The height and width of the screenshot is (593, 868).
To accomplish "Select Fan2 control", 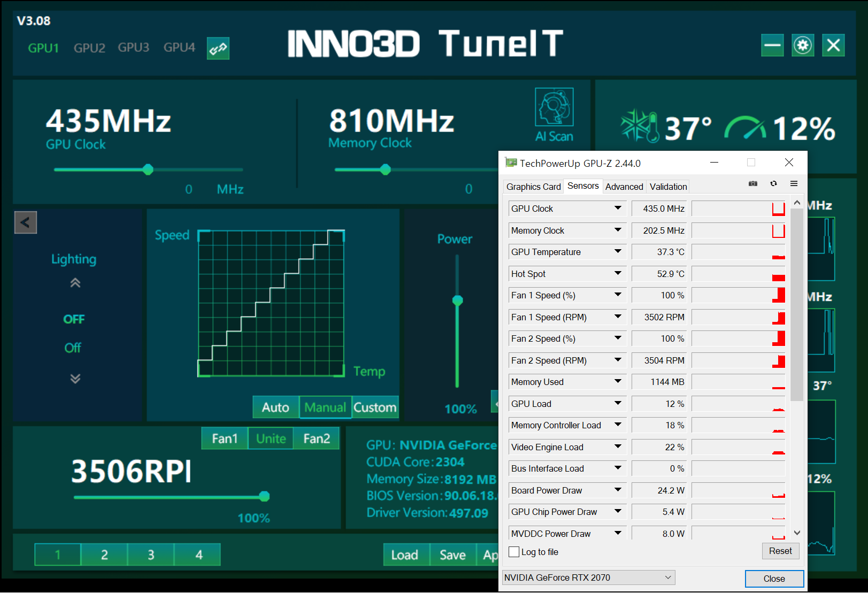I will (317, 438).
